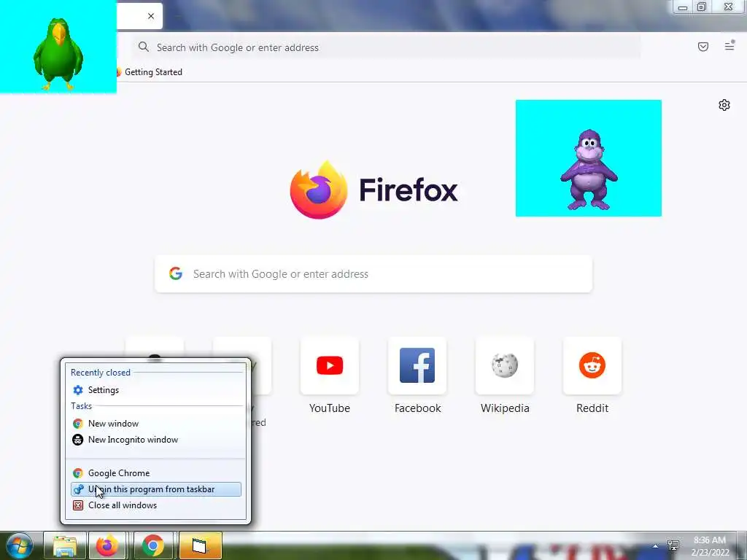Click the Settings gear icon in jump list
Viewport: 747px width, 560px height.
click(77, 390)
